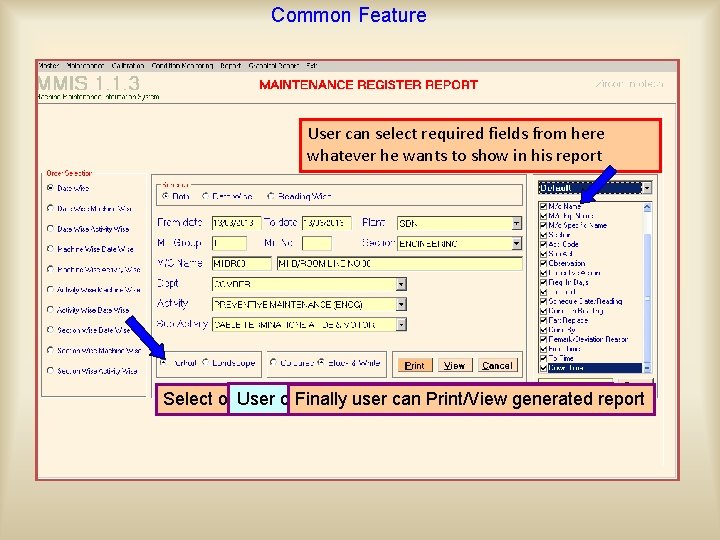Select Activity Wise Date Wise order option
Screen dimensions: 720x540
pos(51,309)
